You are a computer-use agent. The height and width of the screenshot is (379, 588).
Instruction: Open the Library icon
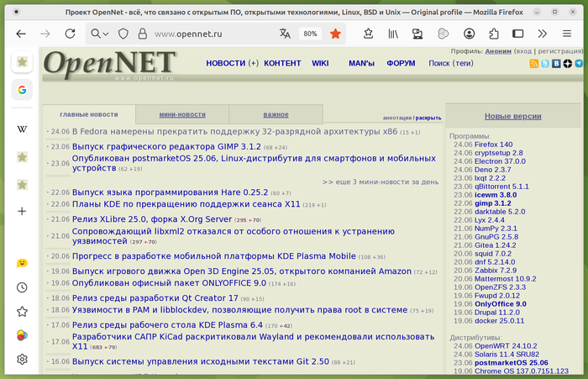pyautogui.click(x=393, y=34)
